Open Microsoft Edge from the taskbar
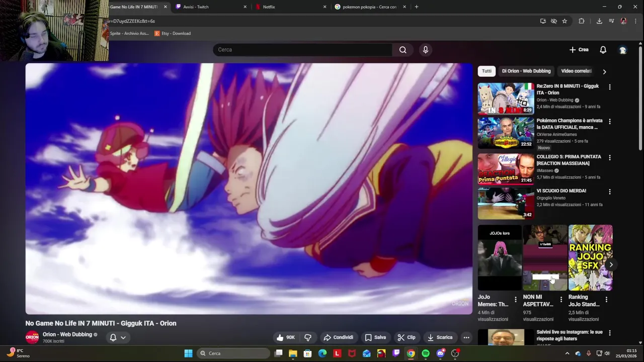Viewport: 644px width, 362px height. (x=322, y=353)
